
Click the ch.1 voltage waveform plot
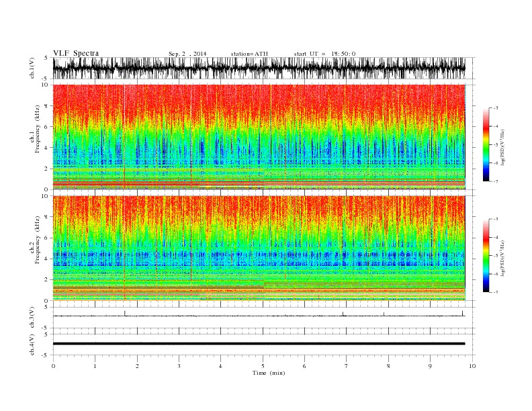[259, 68]
